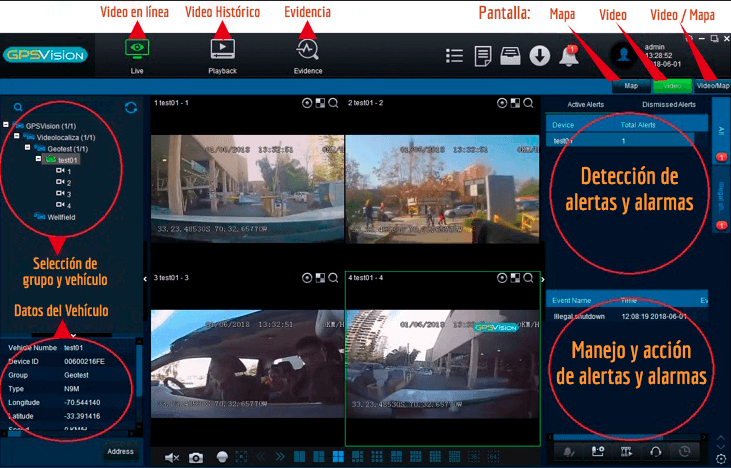Select the highlighted 4-view grid layout

(338, 456)
